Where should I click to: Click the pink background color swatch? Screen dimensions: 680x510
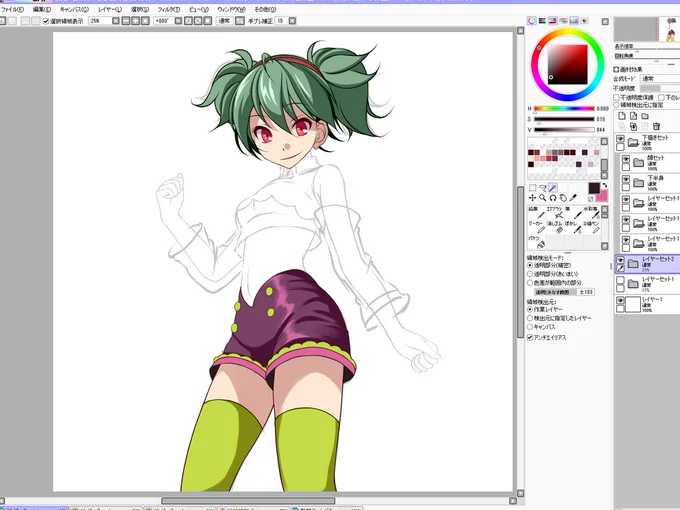coord(602,197)
